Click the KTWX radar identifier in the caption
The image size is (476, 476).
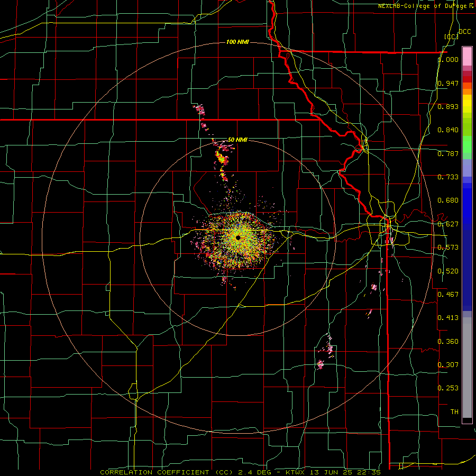tap(295, 472)
